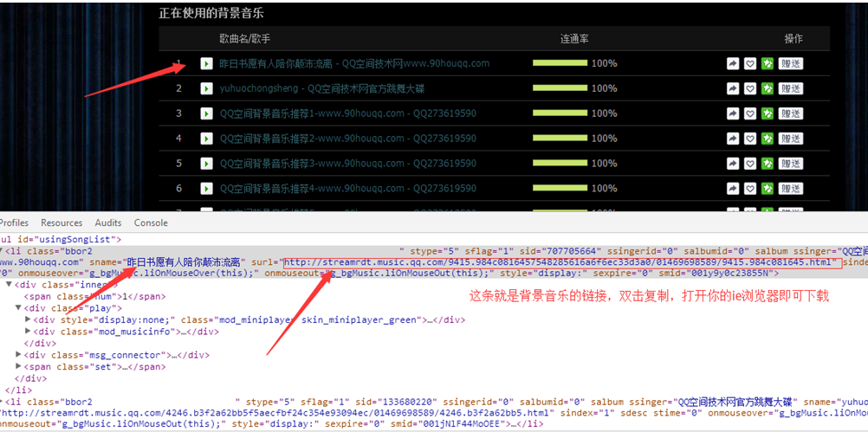Select the ul id="usingSongList" line

point(62,240)
